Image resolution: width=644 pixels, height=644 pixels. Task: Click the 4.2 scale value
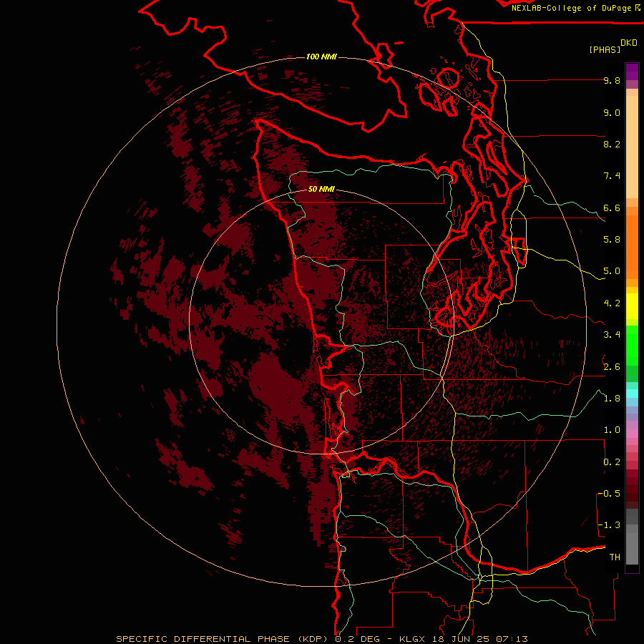click(x=612, y=303)
